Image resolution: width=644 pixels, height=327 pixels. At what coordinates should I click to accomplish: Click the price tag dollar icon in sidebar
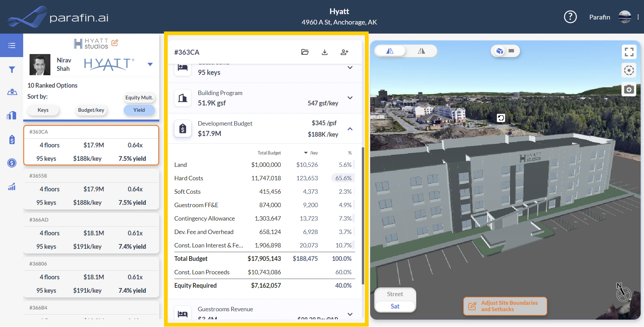click(x=12, y=139)
